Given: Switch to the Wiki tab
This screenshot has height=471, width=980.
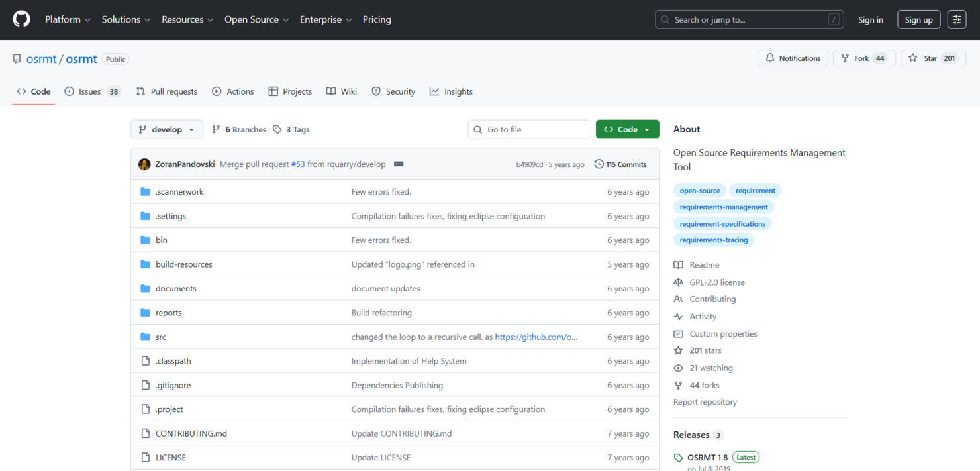Looking at the screenshot, I should (342, 92).
